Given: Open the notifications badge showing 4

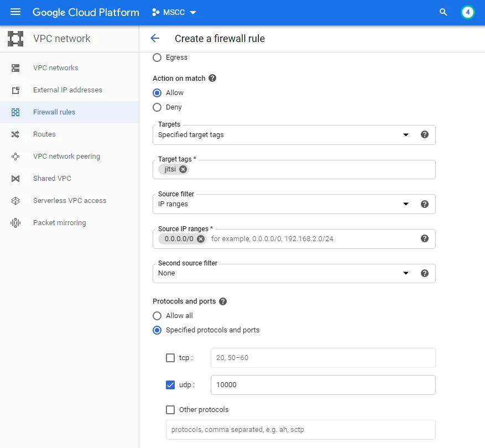Looking at the screenshot, I should coord(467,12).
